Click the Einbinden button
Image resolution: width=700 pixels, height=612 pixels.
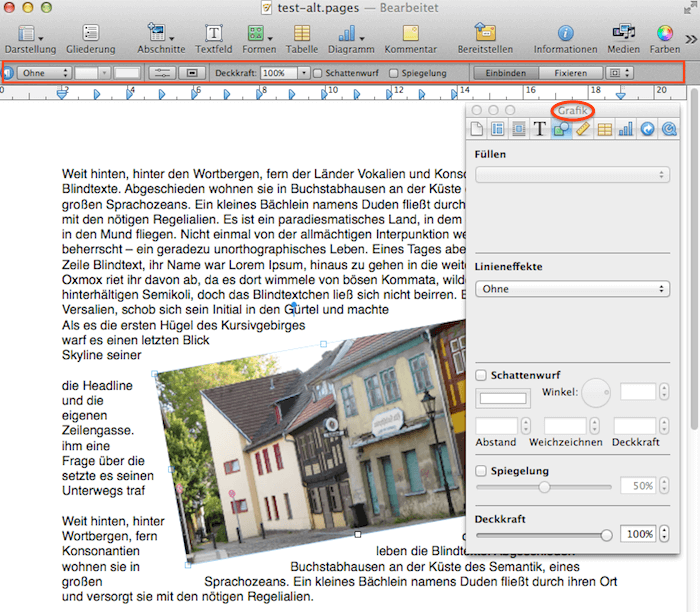tap(505, 73)
